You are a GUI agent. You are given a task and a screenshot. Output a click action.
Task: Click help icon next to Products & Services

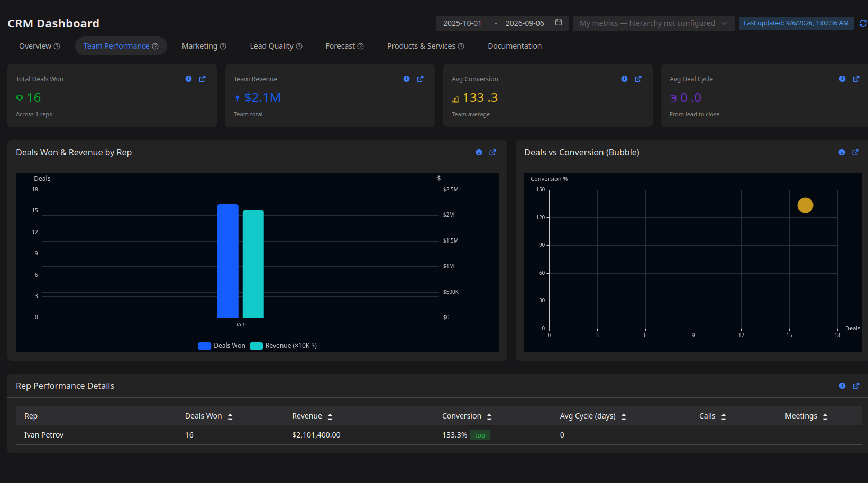tap(461, 47)
